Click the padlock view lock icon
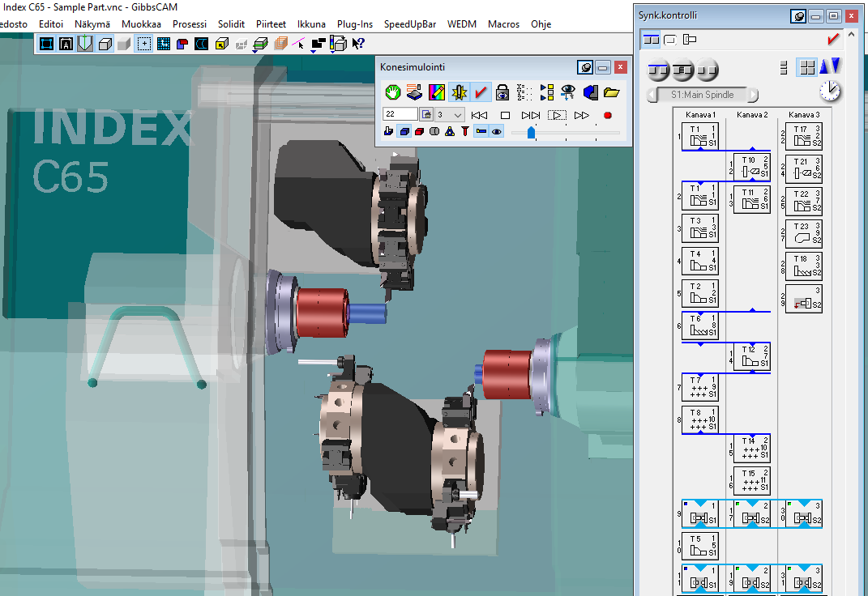 point(502,92)
